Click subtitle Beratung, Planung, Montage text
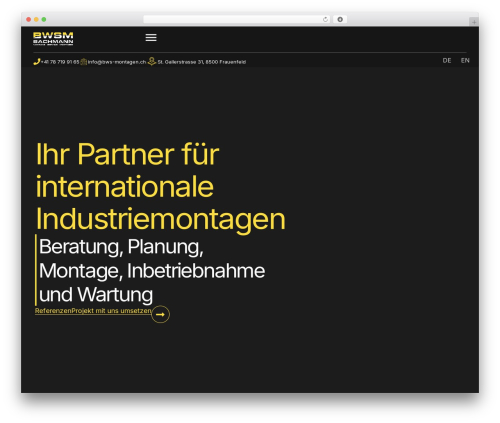500x423 pixels. point(152,270)
